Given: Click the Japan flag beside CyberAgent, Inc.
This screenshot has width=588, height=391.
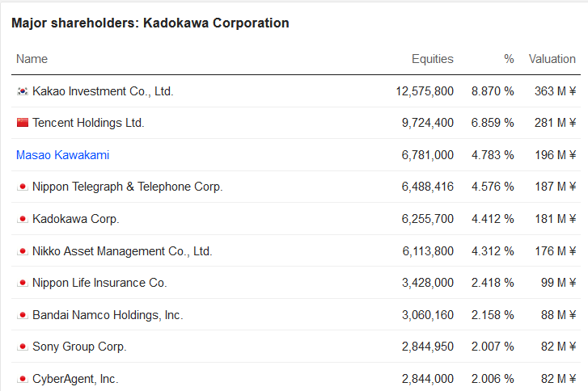Looking at the screenshot, I should coord(22,379).
